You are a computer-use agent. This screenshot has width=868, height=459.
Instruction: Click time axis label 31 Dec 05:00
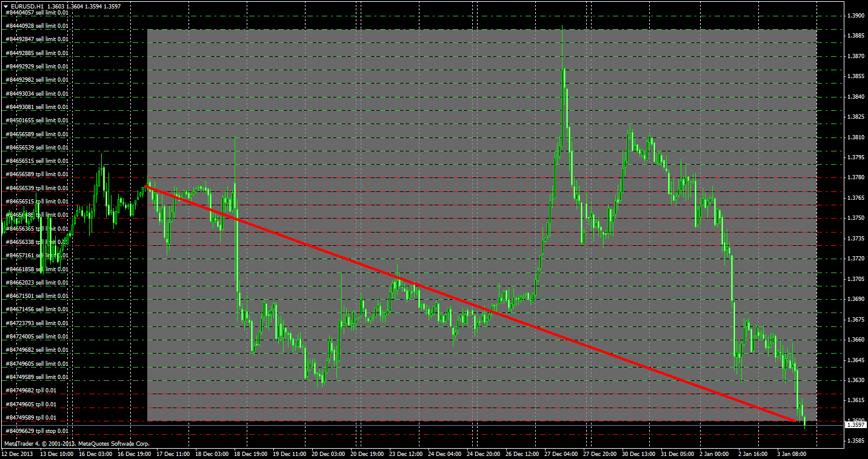(x=678, y=453)
